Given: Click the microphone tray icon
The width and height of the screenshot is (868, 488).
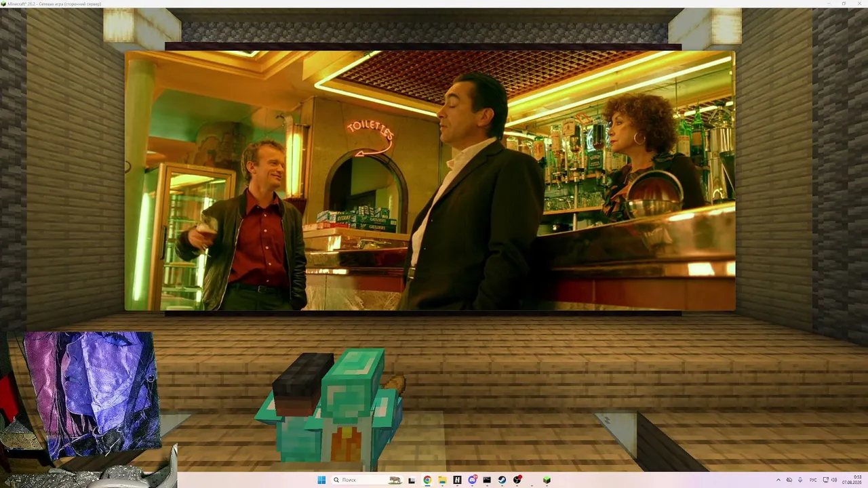Looking at the screenshot, I should [800, 480].
